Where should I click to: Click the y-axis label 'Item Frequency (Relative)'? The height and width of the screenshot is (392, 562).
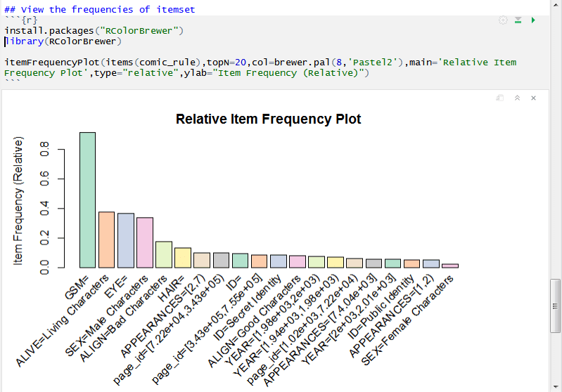click(19, 200)
